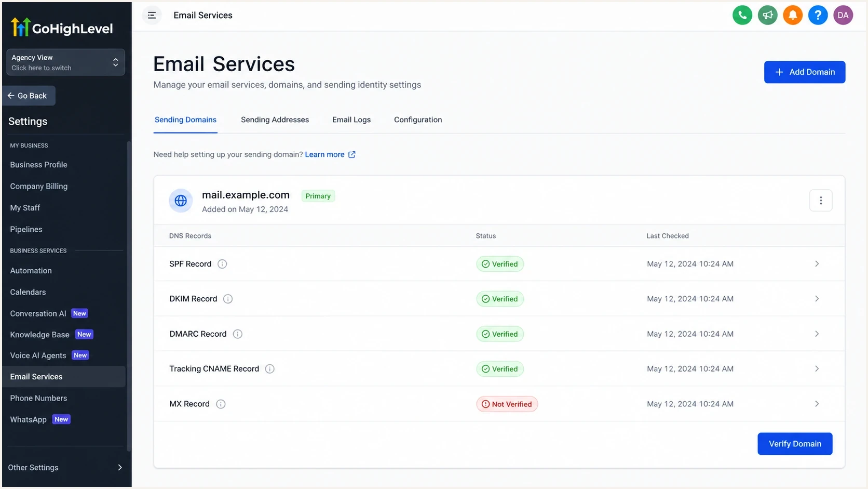Show the info tooltip for DKIM Record
Screen dimensions: 868x489
228,299
